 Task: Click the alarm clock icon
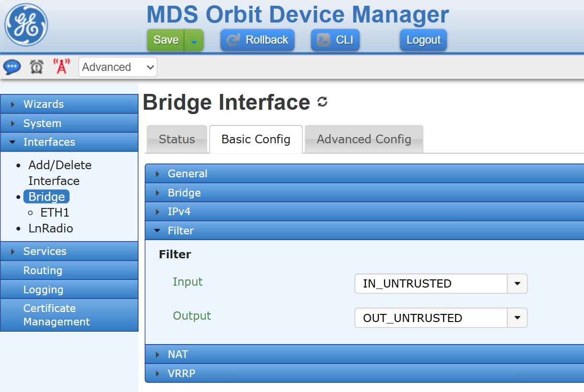click(x=37, y=67)
